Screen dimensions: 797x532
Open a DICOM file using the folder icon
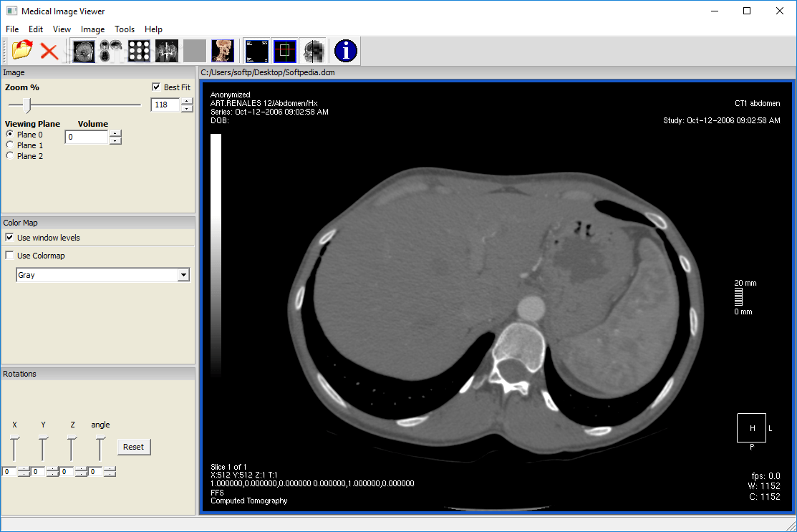21,50
